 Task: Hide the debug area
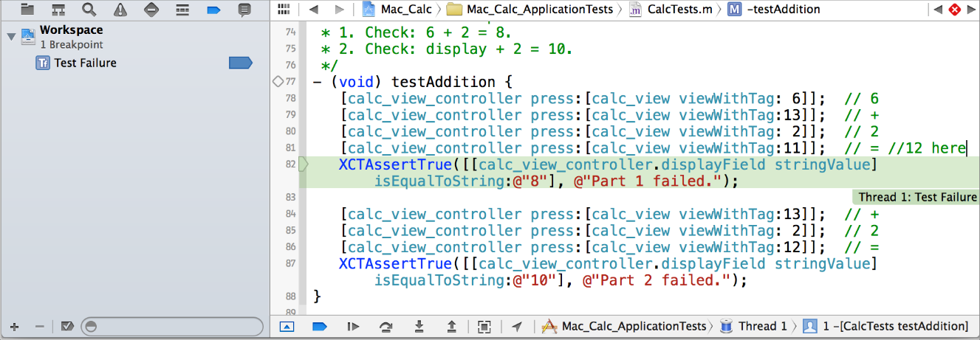[287, 326]
